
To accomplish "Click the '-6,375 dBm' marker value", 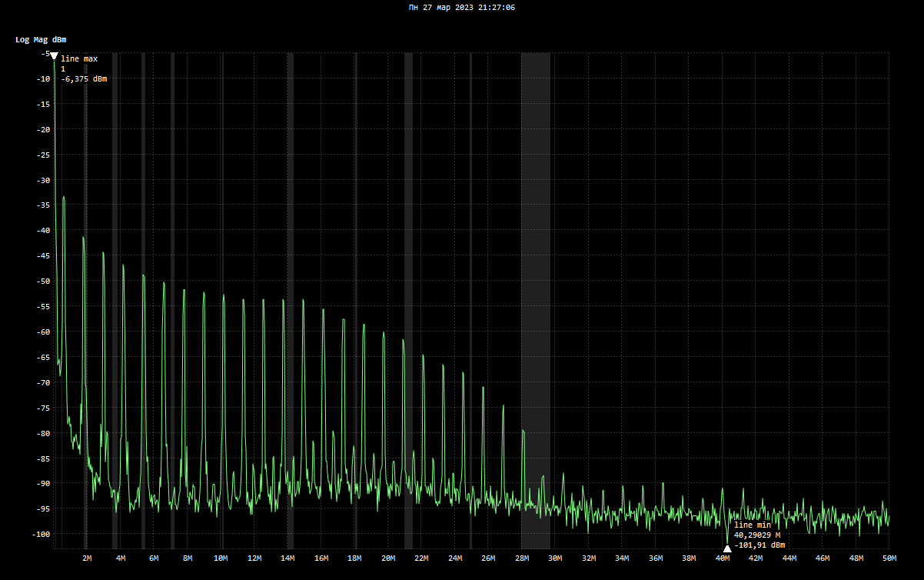I will pyautogui.click(x=84, y=78).
